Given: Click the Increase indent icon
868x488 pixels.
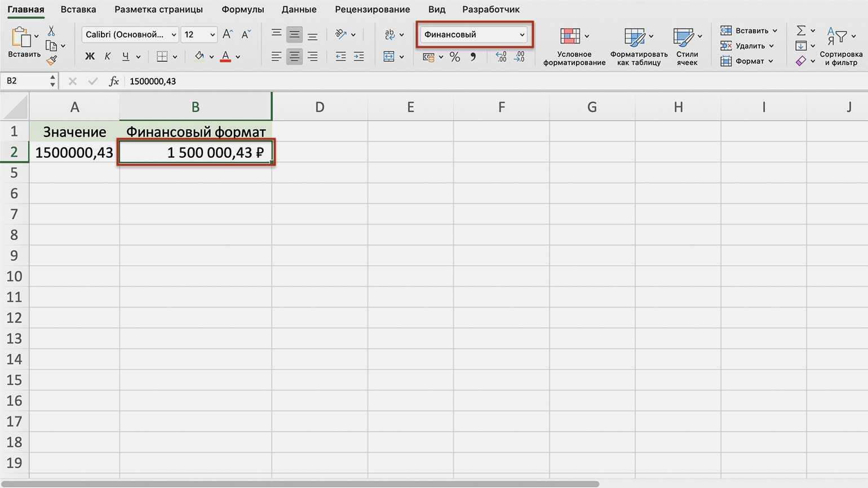Looking at the screenshot, I should pyautogui.click(x=358, y=57).
